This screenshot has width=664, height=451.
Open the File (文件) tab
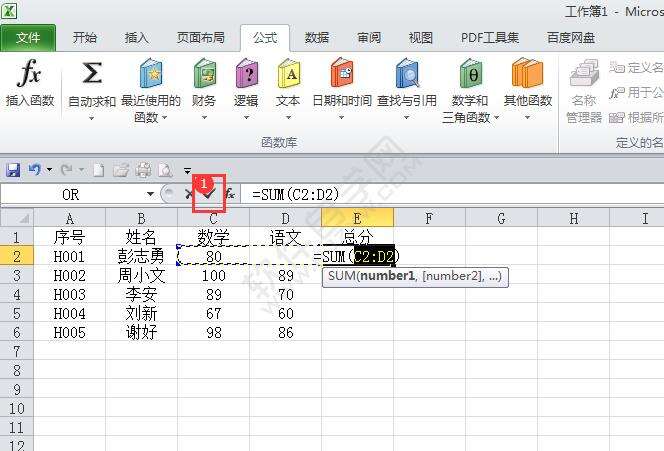(x=28, y=38)
